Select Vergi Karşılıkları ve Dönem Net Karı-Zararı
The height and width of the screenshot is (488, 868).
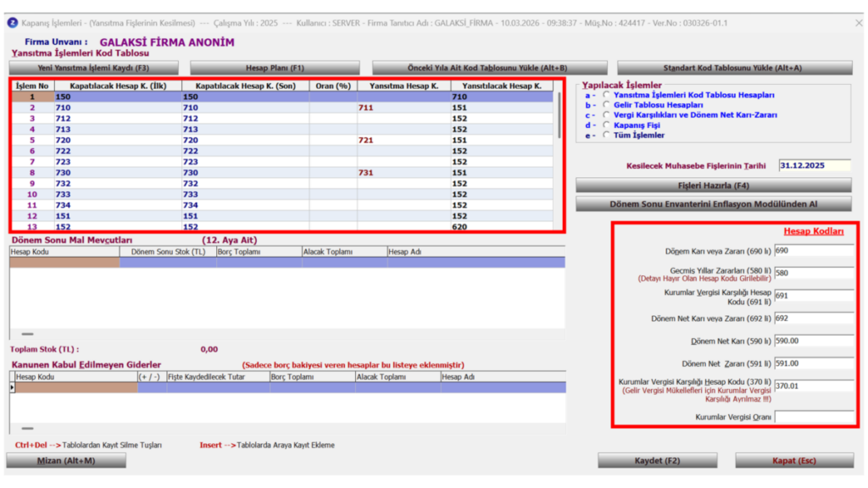[606, 114]
